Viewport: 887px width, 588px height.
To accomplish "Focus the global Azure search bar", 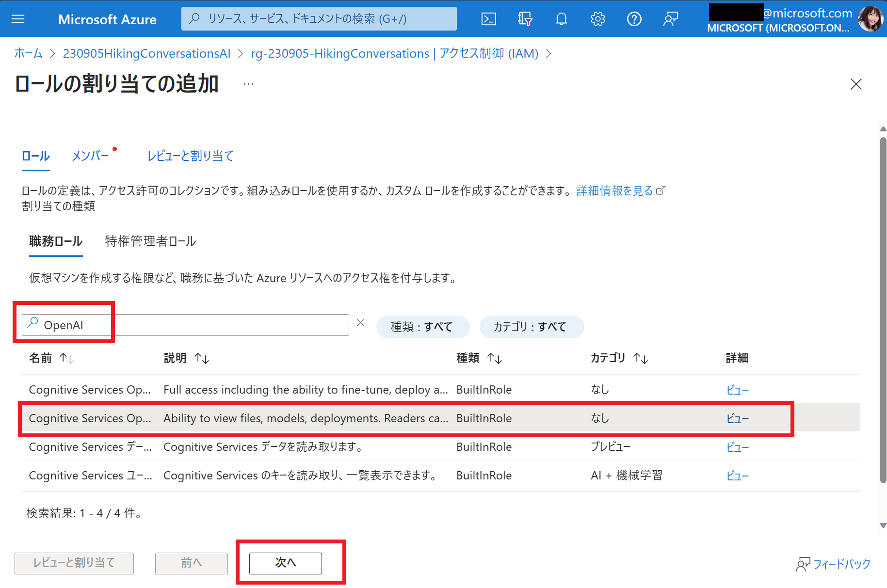I will [x=319, y=19].
